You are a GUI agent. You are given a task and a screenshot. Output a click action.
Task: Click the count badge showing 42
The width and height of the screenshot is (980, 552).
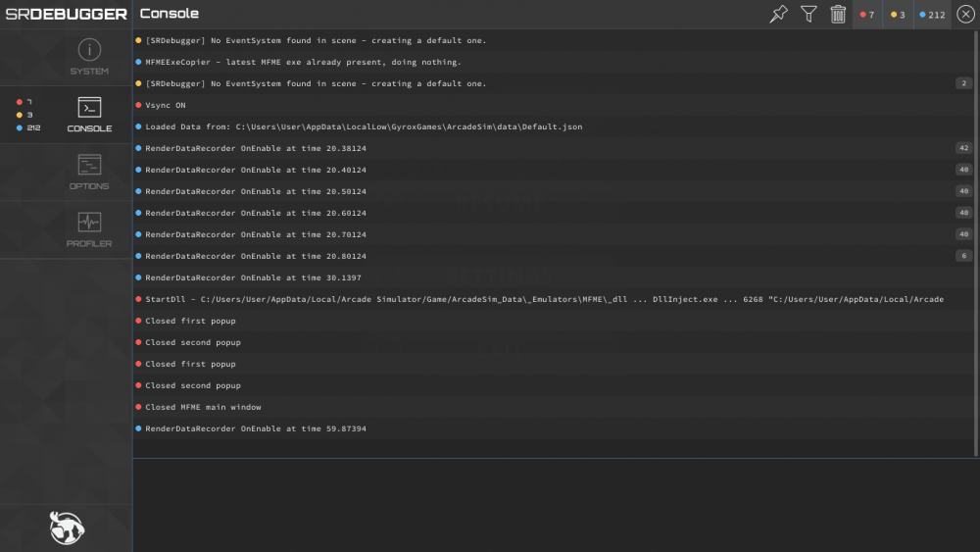963,148
